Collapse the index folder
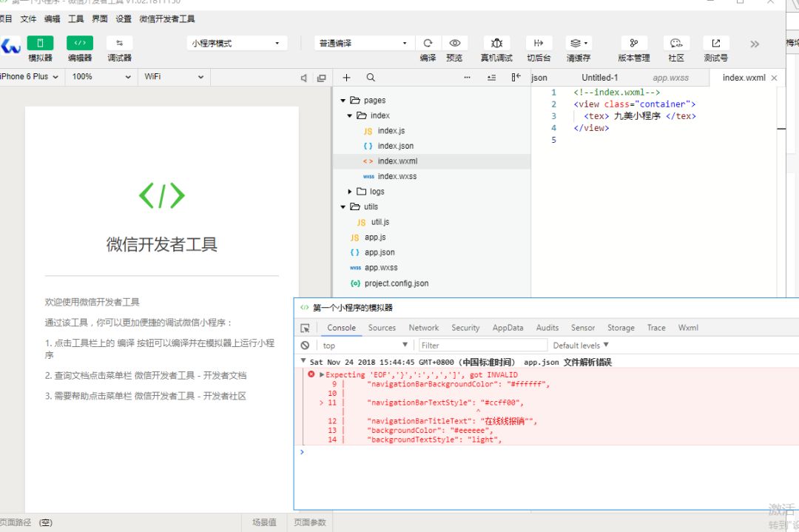799x532 pixels. [349, 116]
